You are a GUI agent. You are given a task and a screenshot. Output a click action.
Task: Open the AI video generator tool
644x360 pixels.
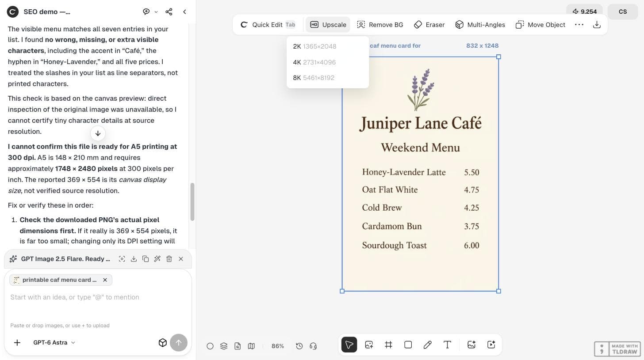coord(491,345)
